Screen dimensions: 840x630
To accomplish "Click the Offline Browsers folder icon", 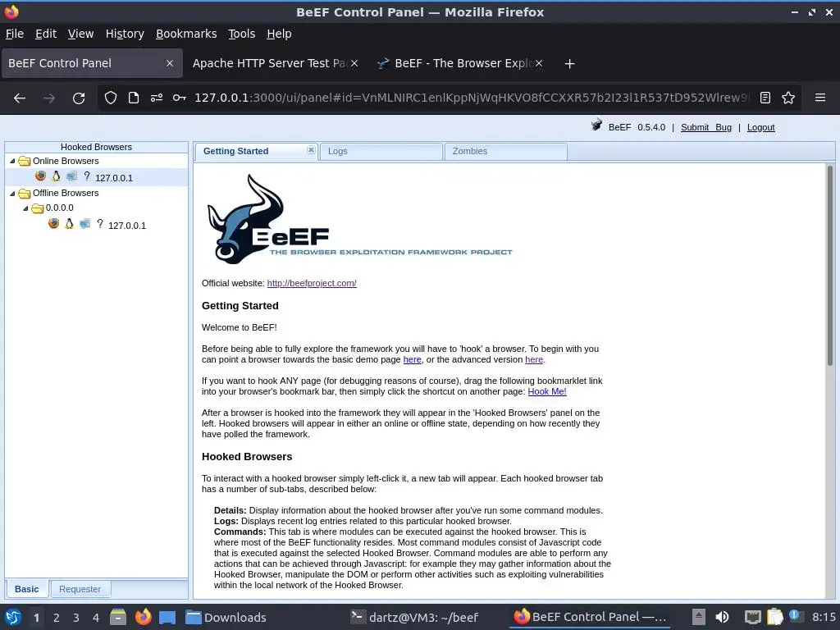I will click(x=24, y=193).
